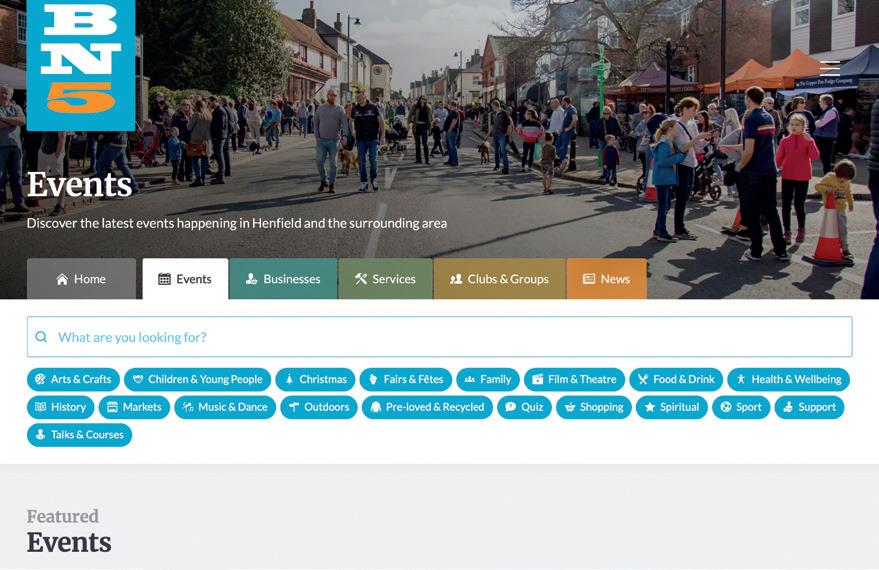This screenshot has width=879, height=570.
Task: Focus the 'What are you looking for?' field
Action: (x=440, y=337)
